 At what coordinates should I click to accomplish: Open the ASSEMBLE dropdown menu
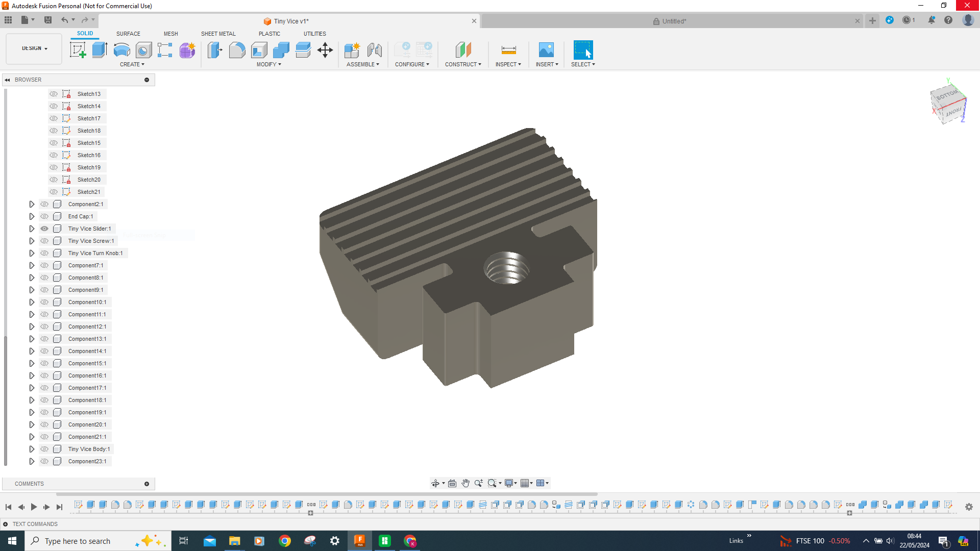(363, 64)
